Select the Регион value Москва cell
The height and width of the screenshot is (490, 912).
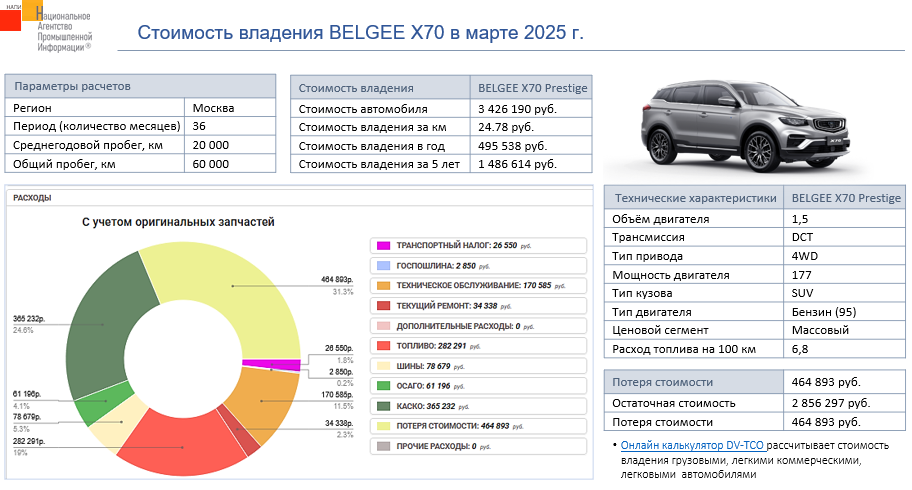(230, 108)
